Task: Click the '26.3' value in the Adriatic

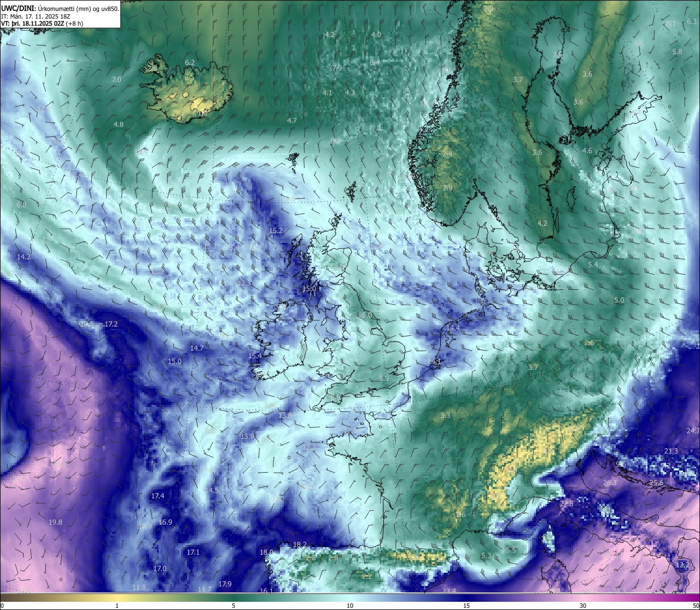Action: coord(610,483)
